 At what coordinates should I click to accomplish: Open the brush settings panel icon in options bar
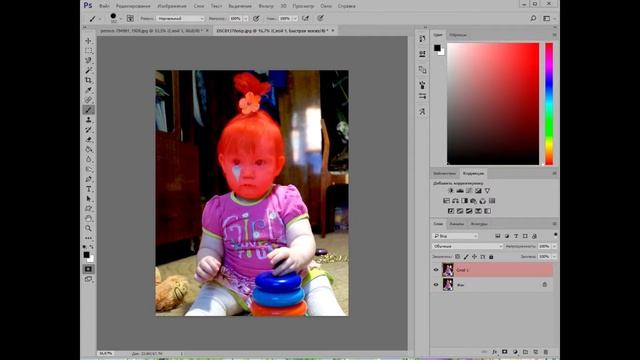click(x=130, y=18)
